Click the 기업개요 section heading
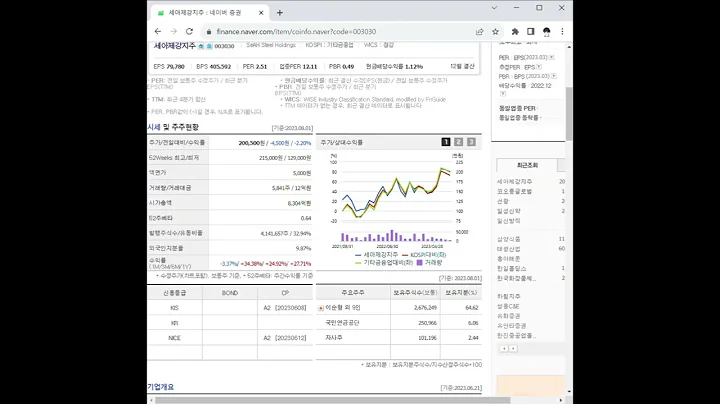 (x=161, y=387)
